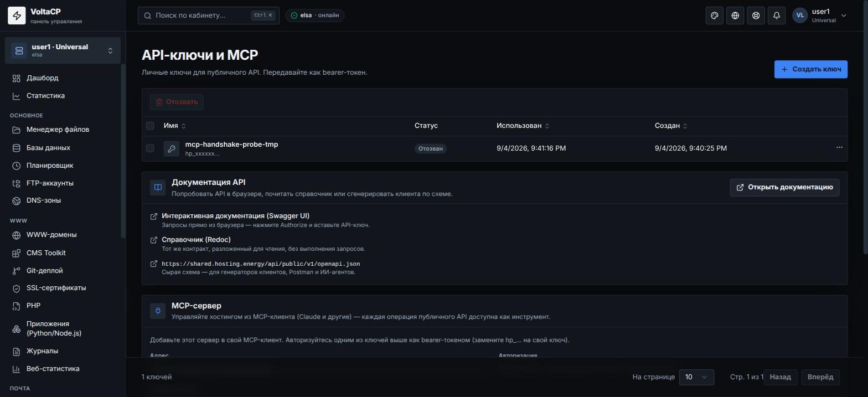Focus the Поиск по кабинету search field
Screen dimensions: 868x397
click(x=209, y=16)
